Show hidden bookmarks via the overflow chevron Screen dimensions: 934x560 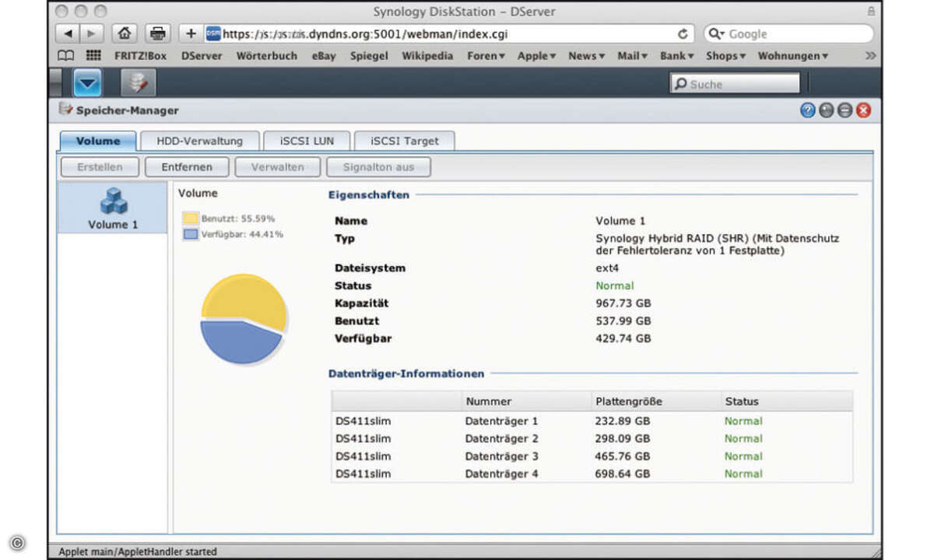pos(871,56)
